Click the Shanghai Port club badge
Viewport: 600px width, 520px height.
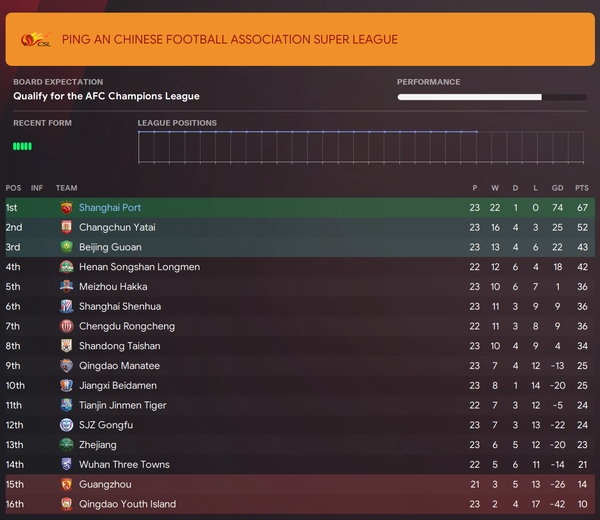pos(66,208)
